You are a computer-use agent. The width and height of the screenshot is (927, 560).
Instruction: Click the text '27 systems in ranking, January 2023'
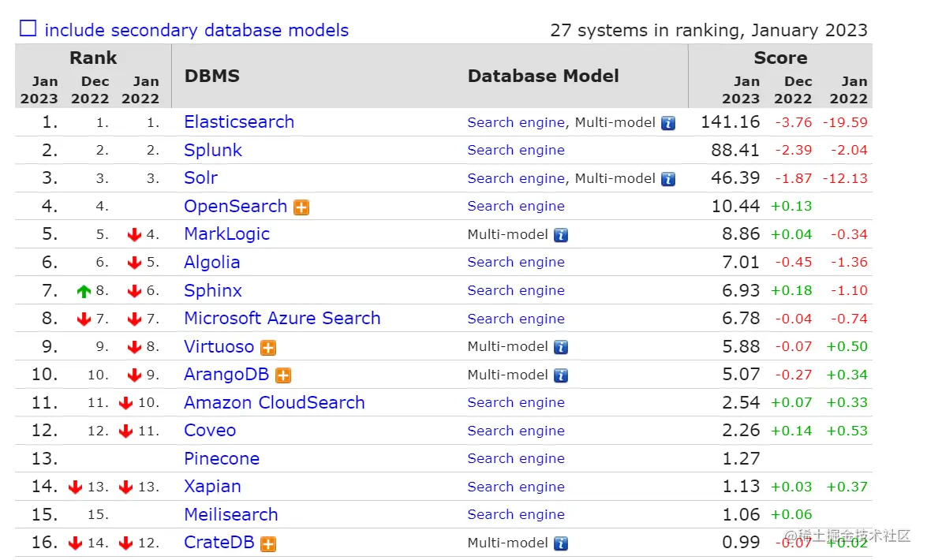(708, 30)
